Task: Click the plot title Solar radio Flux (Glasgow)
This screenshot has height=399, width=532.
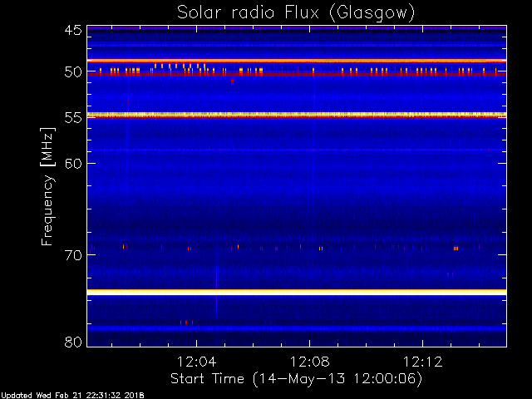Action: (295, 12)
